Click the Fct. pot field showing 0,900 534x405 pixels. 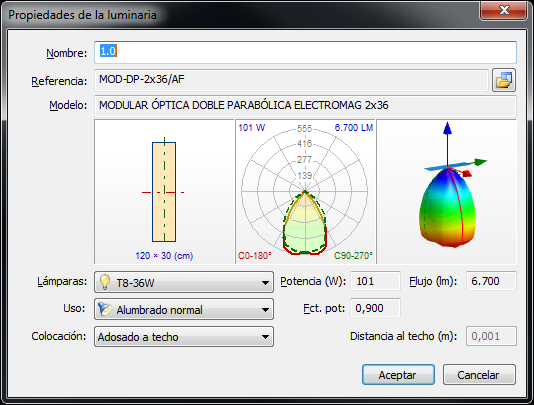pos(375,308)
